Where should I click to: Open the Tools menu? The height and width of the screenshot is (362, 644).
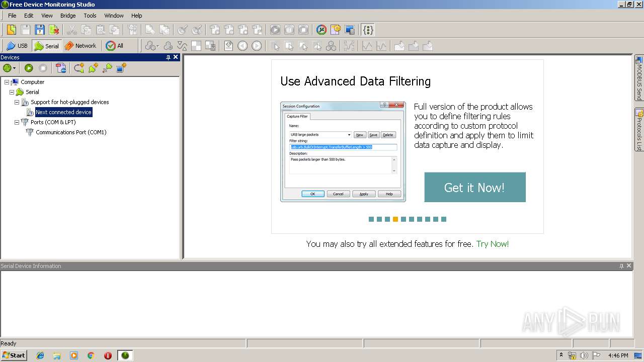(x=90, y=16)
